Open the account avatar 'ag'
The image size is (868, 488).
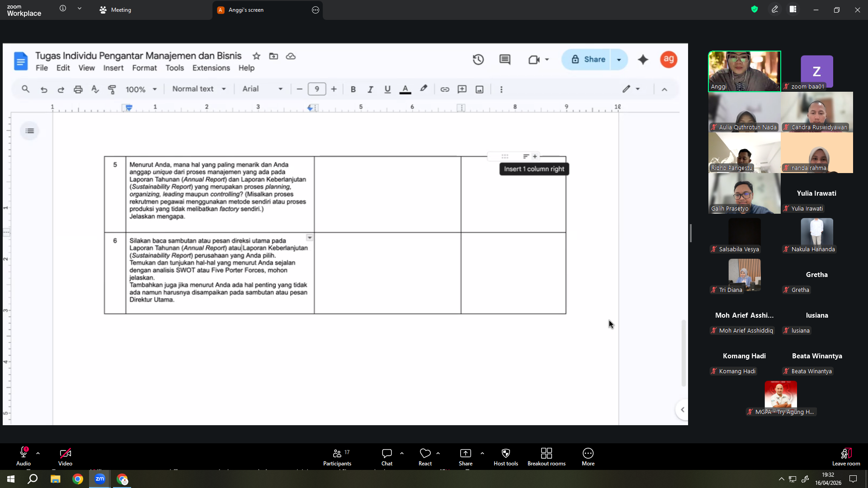(x=669, y=59)
